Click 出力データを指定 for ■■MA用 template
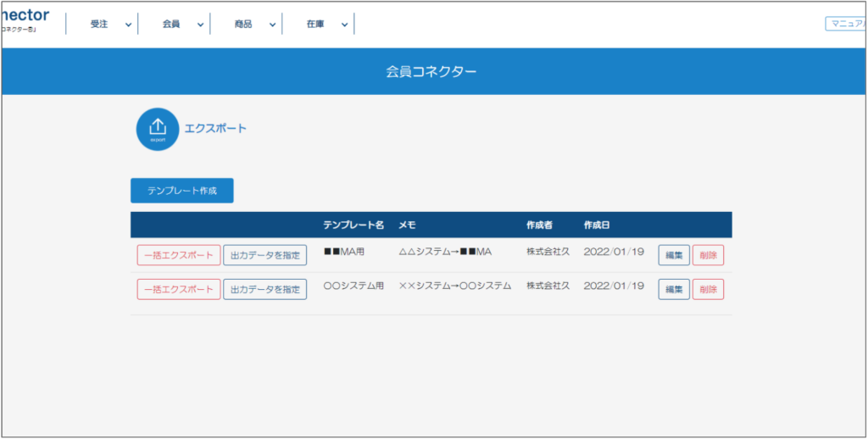 pyautogui.click(x=265, y=255)
